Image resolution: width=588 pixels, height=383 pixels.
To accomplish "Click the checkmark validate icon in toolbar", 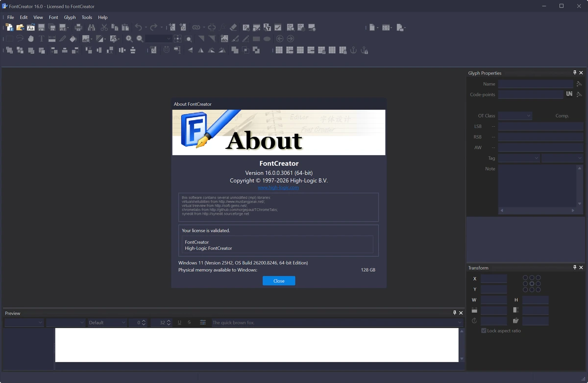I will click(278, 27).
